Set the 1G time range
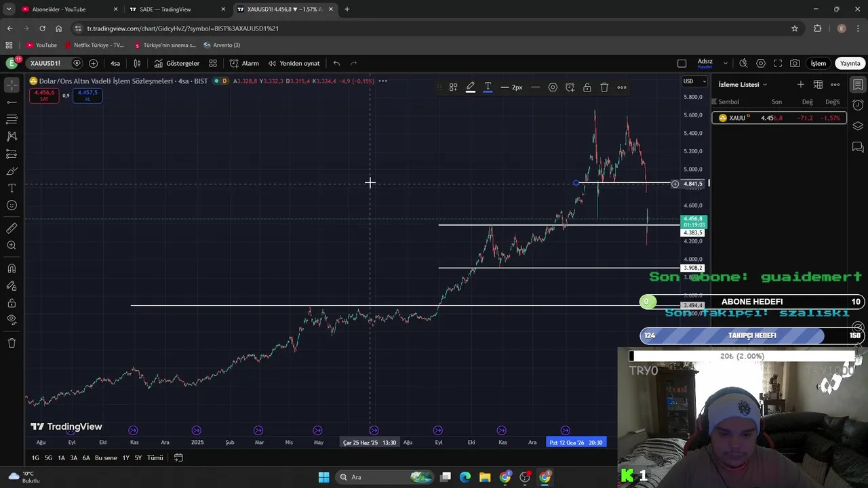This screenshot has height=488, width=868. coord(35,458)
